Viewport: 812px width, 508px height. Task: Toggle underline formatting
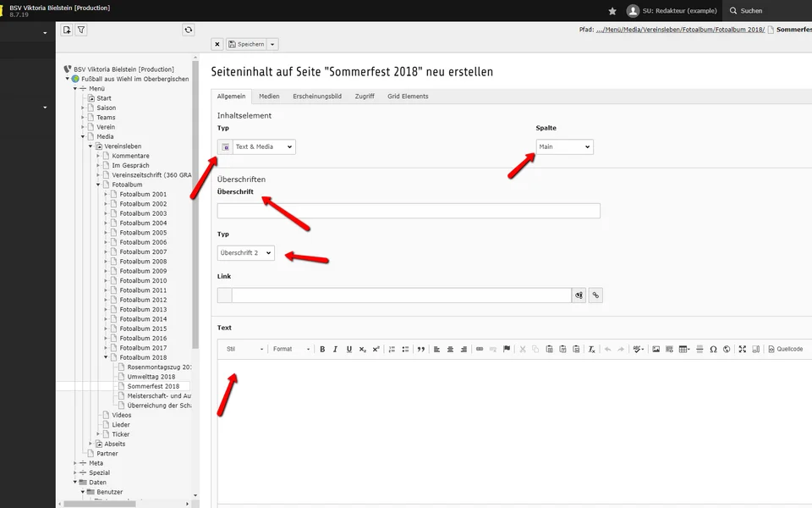click(x=348, y=349)
